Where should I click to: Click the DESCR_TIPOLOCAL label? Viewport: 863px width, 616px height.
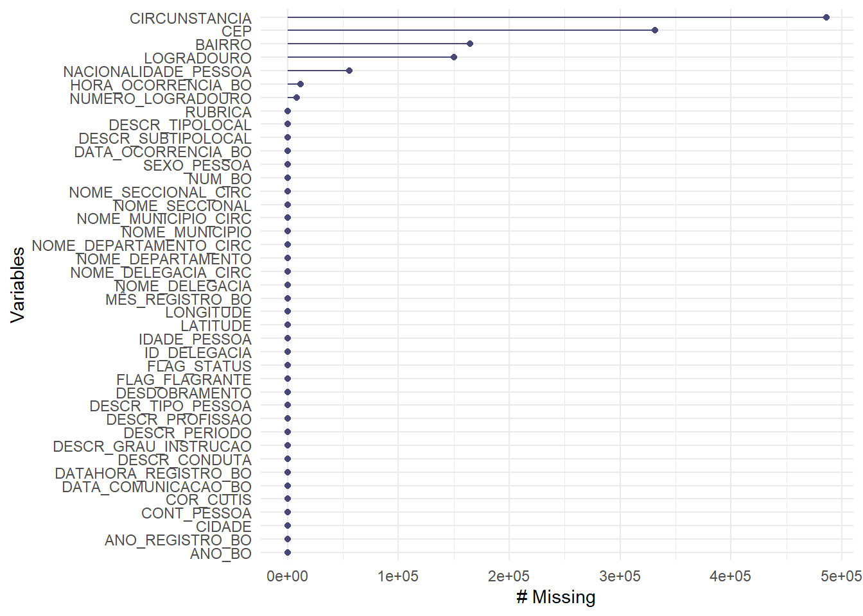[180, 125]
